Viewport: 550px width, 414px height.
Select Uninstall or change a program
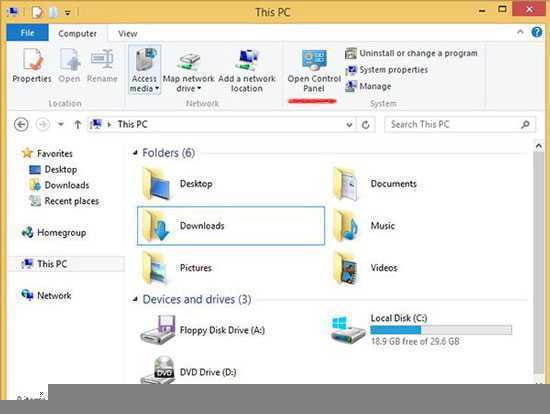tap(411, 53)
